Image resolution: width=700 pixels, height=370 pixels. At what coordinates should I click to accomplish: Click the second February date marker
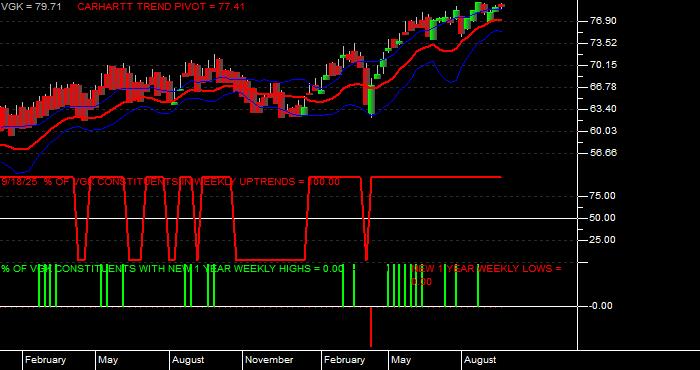tap(344, 360)
